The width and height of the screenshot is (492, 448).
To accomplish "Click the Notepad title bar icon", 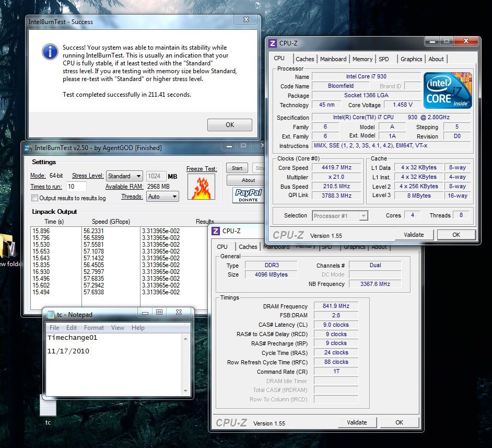I will 51,314.
